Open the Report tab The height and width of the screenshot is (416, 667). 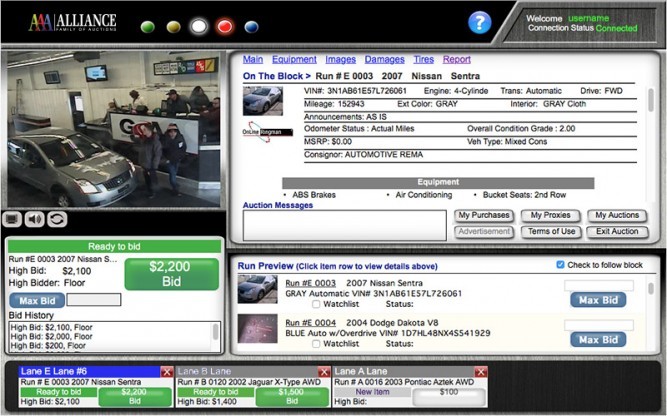[x=457, y=59]
